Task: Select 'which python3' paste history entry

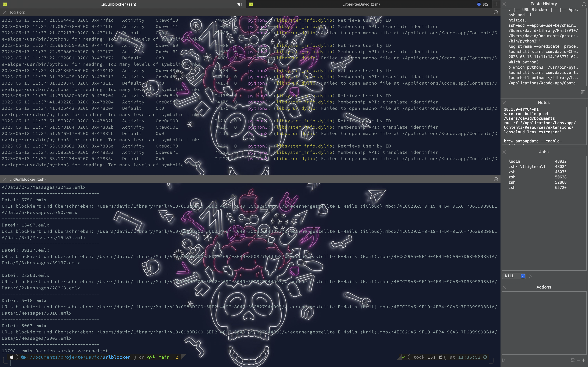Action: (x=523, y=62)
